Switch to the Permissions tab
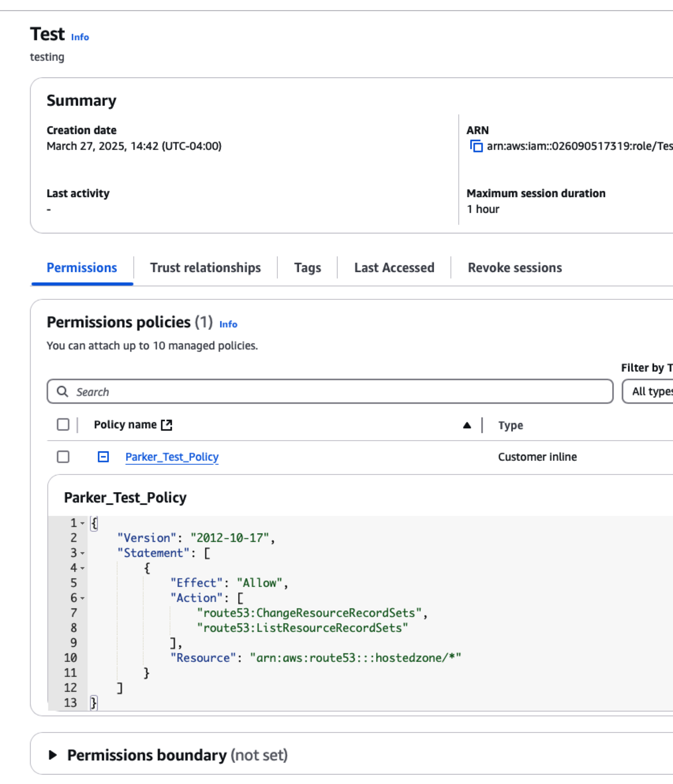 pyautogui.click(x=82, y=267)
